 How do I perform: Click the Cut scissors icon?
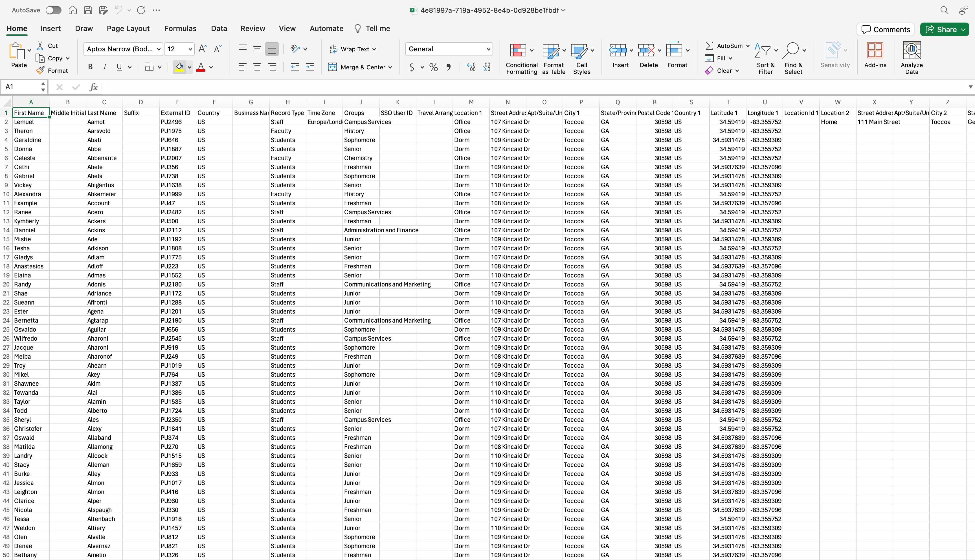point(40,46)
